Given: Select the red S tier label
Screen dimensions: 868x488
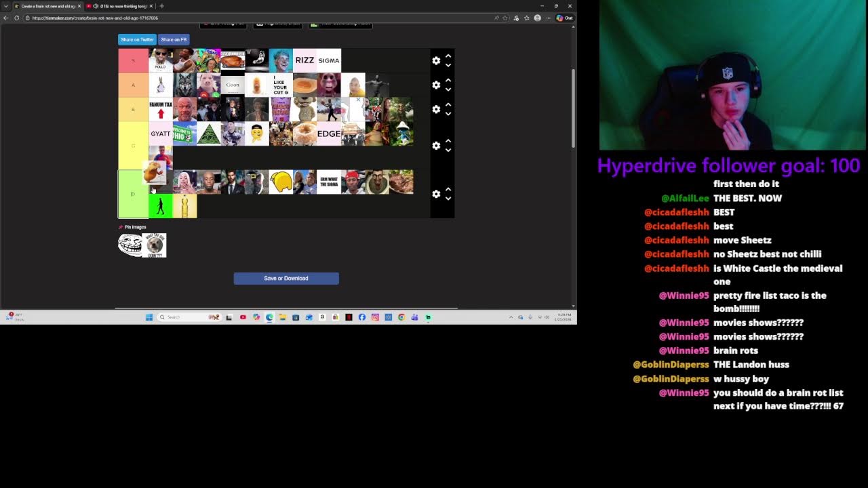Looking at the screenshot, I should 133,60.
